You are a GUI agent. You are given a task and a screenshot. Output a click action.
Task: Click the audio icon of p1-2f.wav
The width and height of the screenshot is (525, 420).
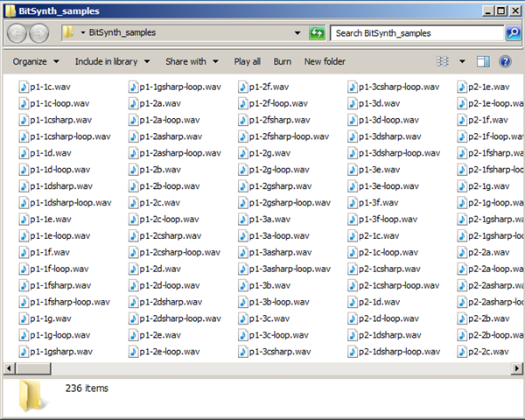[242, 87]
